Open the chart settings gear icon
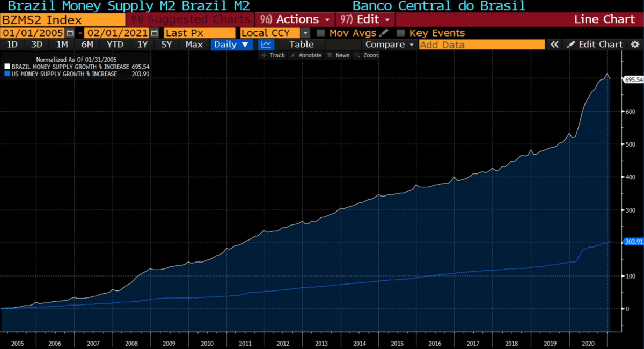Image resolution: width=644 pixels, height=349 pixels. click(x=635, y=45)
